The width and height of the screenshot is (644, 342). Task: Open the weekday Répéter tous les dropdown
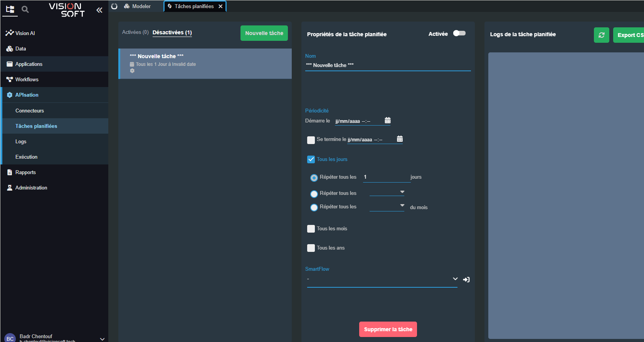pos(387,192)
